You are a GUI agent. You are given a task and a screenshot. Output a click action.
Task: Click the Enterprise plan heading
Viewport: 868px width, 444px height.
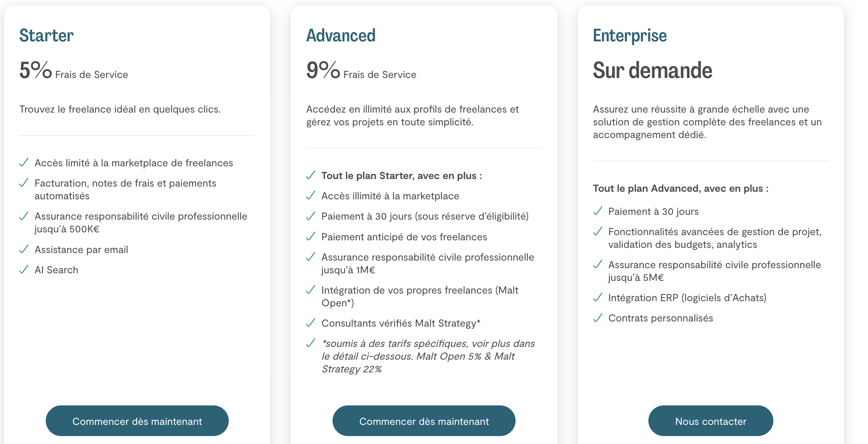630,35
